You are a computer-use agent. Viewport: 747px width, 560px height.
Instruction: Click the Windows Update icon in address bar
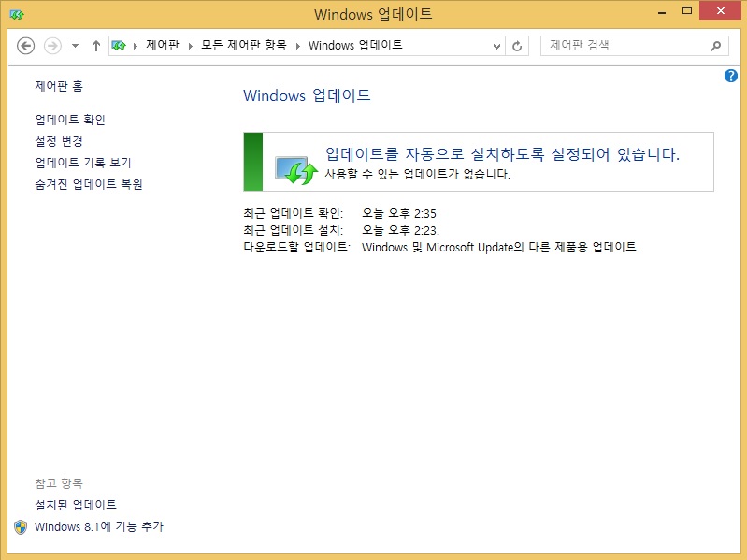click(119, 46)
